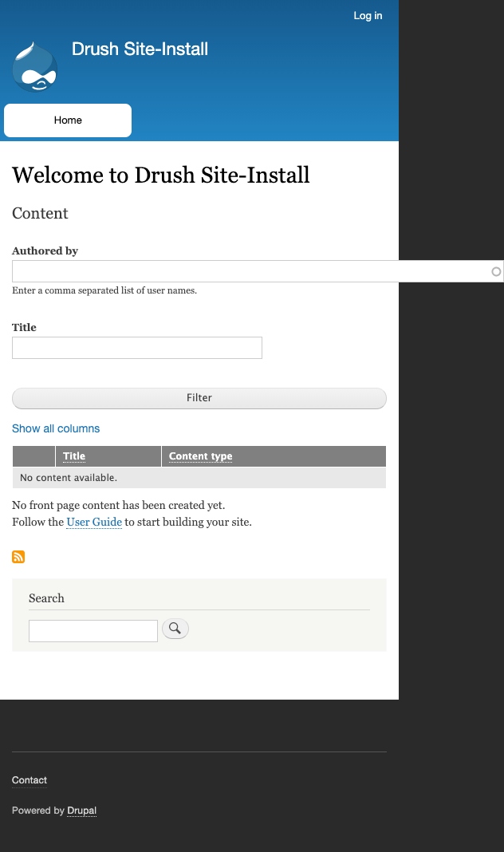Viewport: 504px width, 852px height.
Task: Visit the Contact page
Action: 29,779
